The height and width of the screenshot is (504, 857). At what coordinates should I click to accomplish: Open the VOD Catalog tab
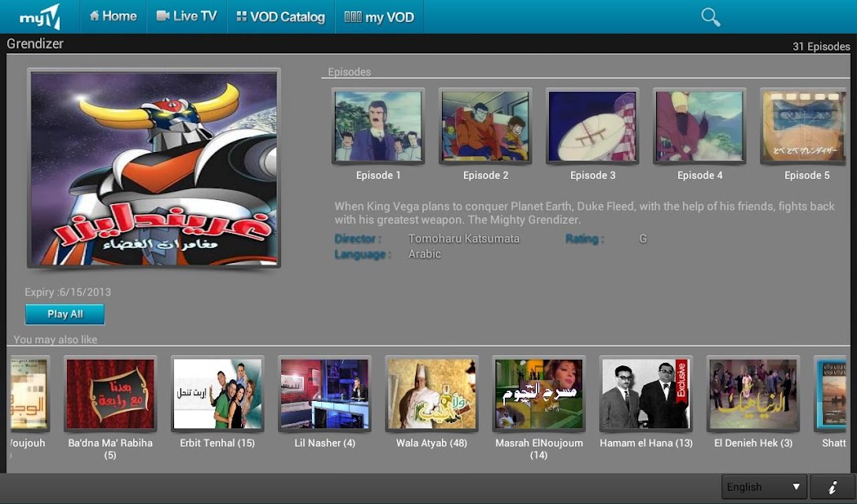(280, 17)
